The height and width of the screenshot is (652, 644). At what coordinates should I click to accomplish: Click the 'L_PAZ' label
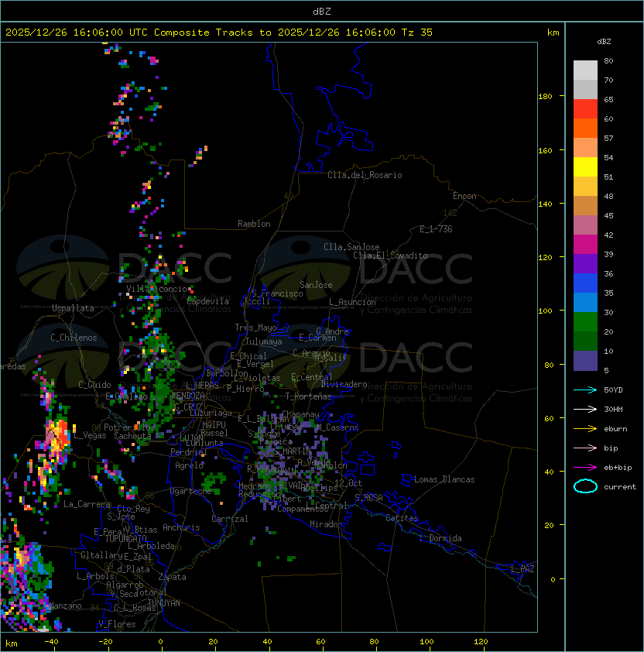522,569
